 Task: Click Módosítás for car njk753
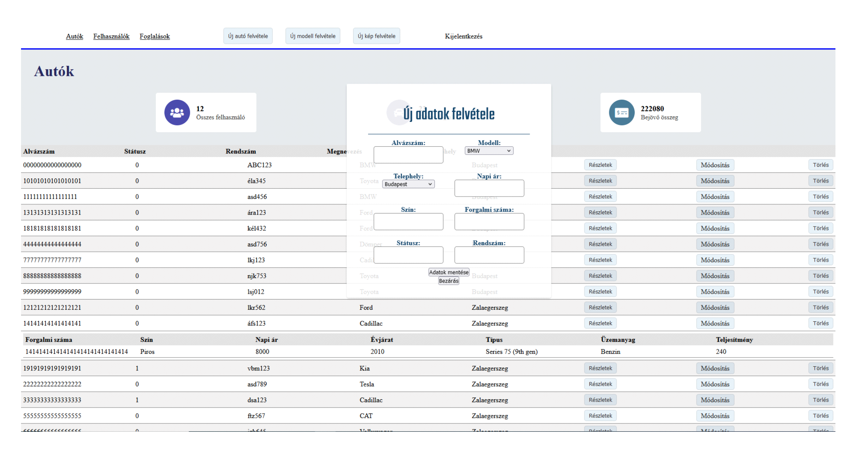[715, 276]
